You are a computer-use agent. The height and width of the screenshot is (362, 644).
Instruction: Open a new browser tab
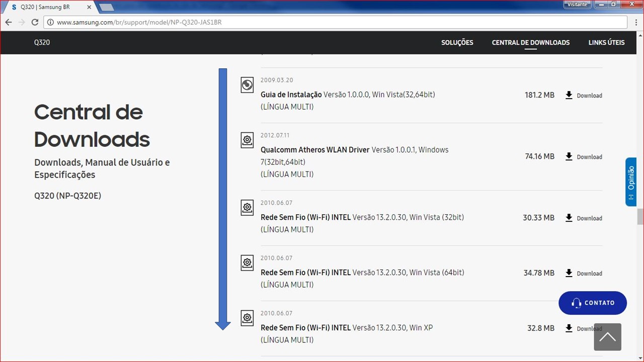(x=106, y=7)
